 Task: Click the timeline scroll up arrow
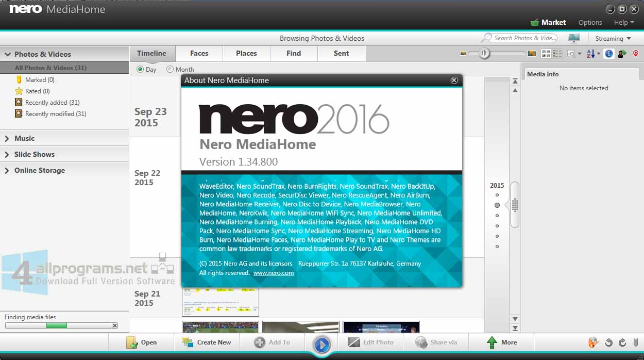pyautogui.click(x=515, y=91)
